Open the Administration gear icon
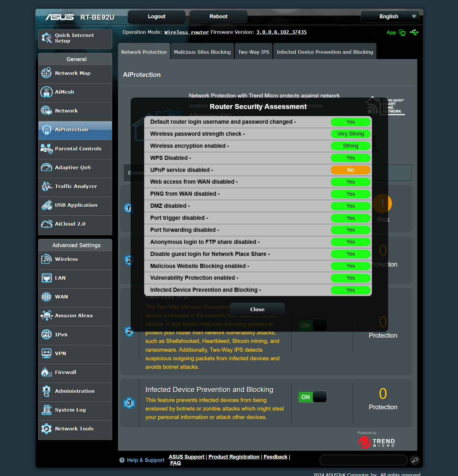Image resolution: width=458 pixels, height=476 pixels. click(46, 391)
